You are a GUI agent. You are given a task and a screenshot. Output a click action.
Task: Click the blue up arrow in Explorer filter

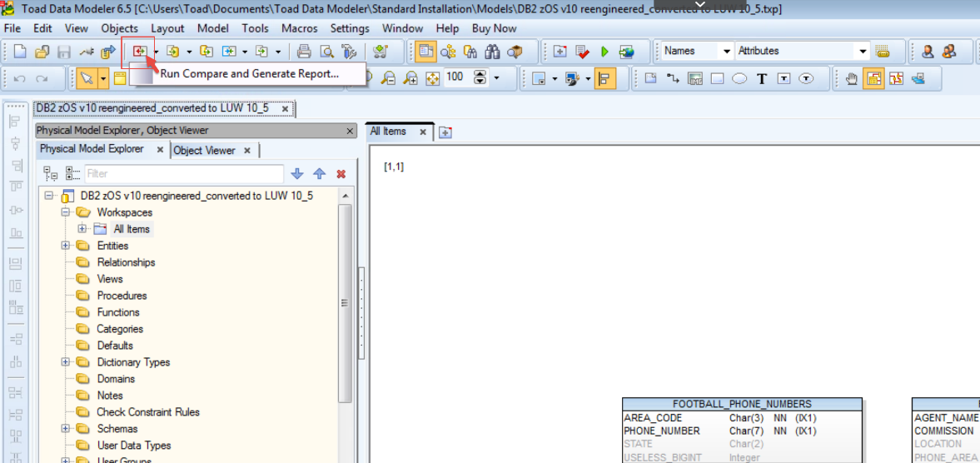(x=320, y=174)
